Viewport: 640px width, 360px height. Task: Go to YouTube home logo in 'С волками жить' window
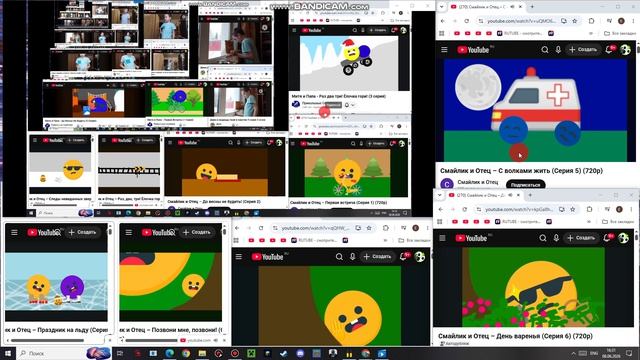[473, 50]
